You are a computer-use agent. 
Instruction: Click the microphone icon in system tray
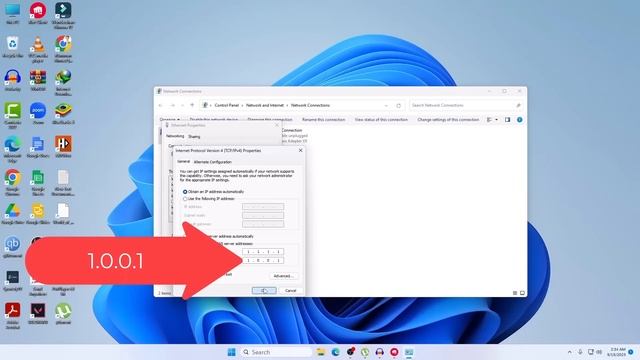tap(580, 352)
